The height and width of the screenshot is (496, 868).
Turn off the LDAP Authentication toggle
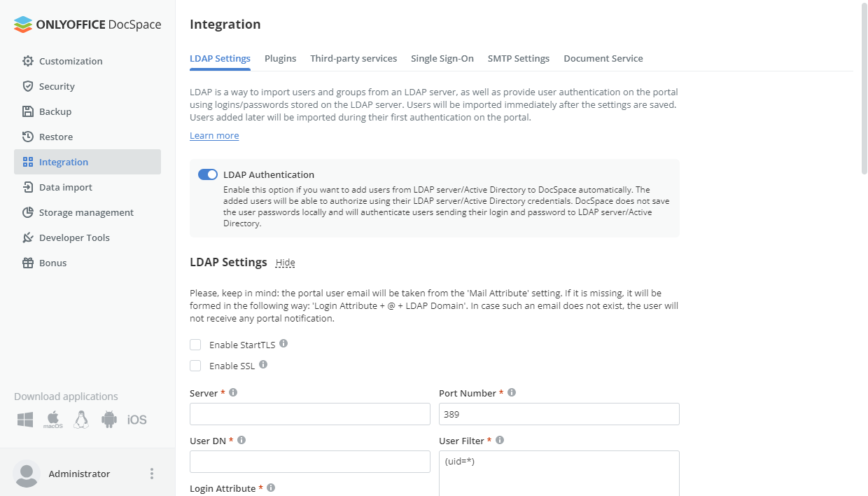pos(208,174)
